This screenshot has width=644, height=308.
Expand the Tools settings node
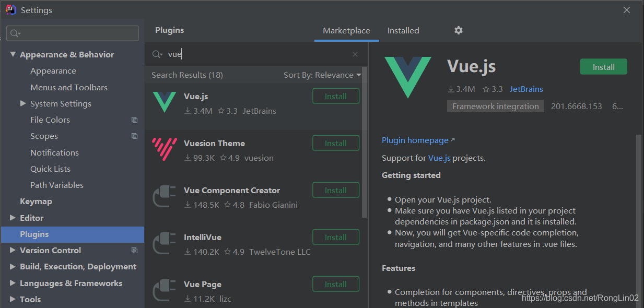tap(13, 299)
